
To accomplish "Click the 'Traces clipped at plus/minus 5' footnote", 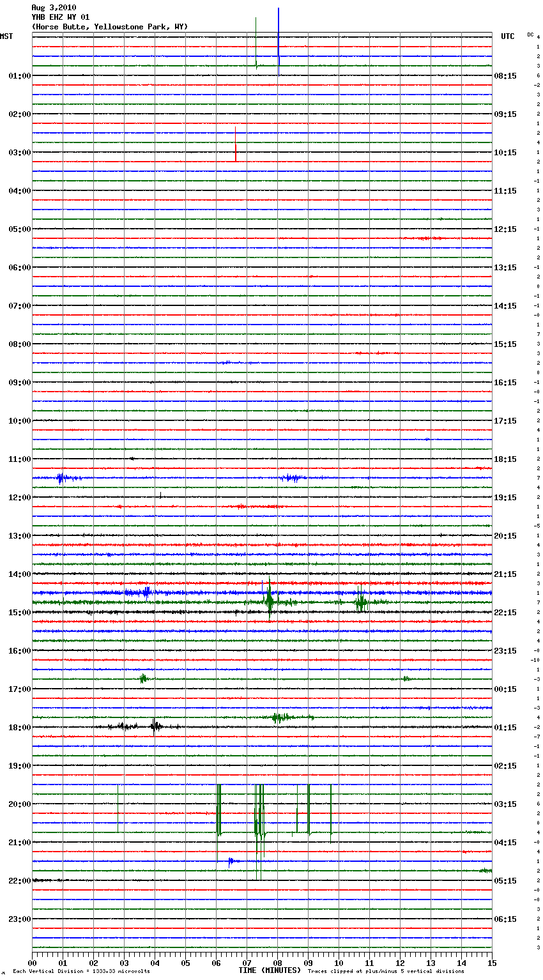I will coord(386,972).
